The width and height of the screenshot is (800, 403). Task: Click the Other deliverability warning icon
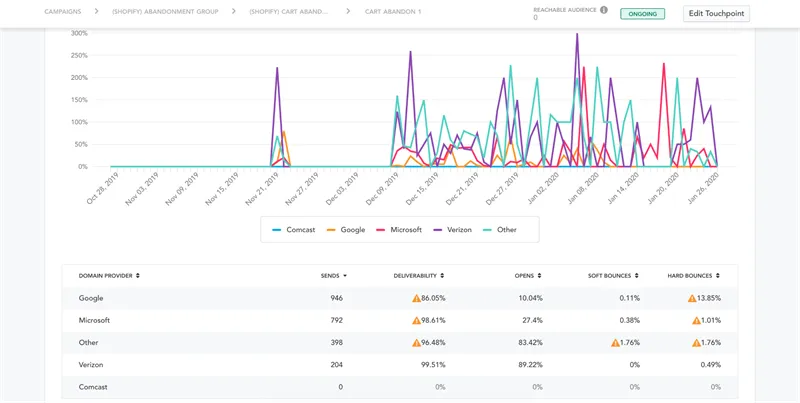tap(416, 343)
